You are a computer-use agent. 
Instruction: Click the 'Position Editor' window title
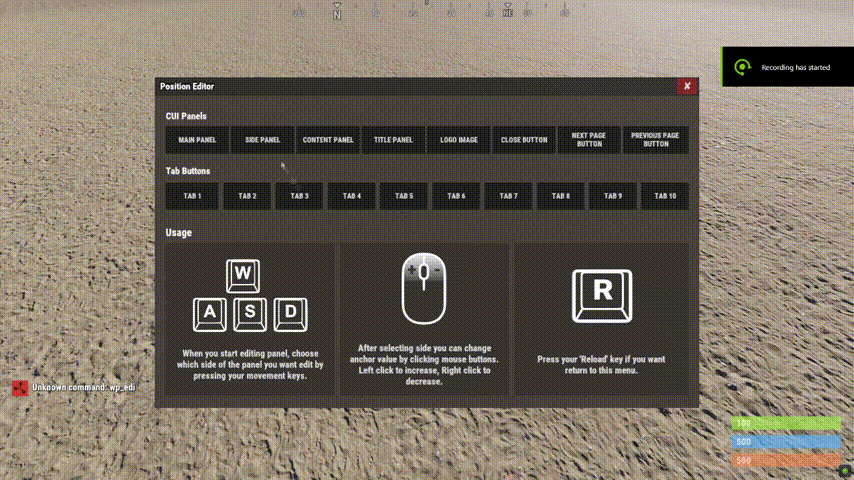[x=187, y=87]
